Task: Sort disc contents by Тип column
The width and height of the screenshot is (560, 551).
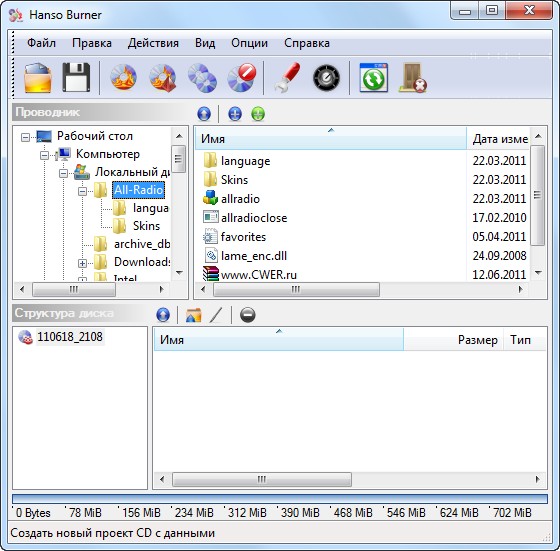Action: (525, 340)
